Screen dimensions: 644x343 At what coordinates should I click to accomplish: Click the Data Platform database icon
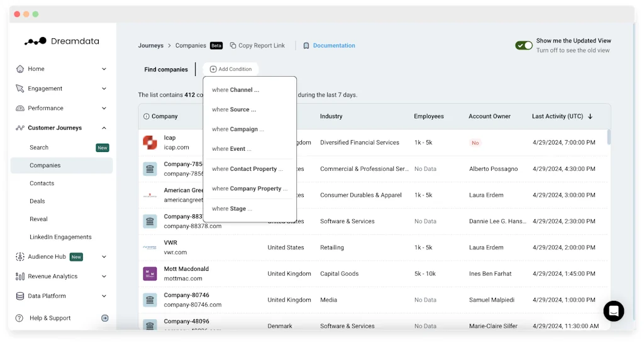coord(19,296)
